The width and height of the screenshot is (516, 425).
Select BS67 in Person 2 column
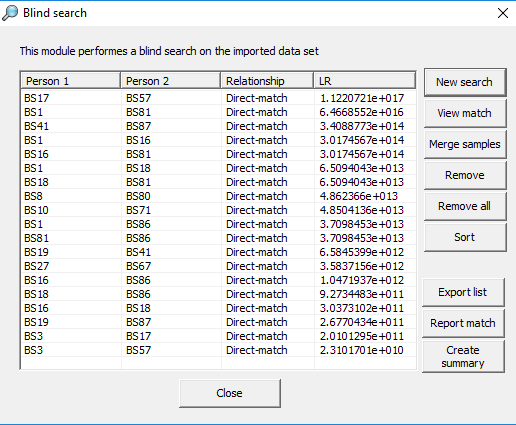point(139,266)
